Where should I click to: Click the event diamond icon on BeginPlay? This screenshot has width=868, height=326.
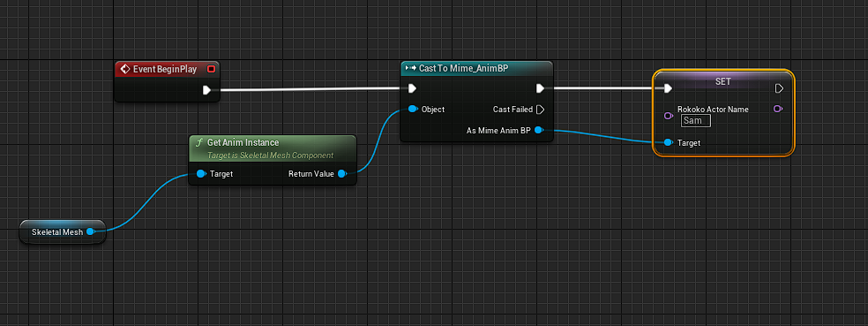pyautogui.click(x=124, y=69)
